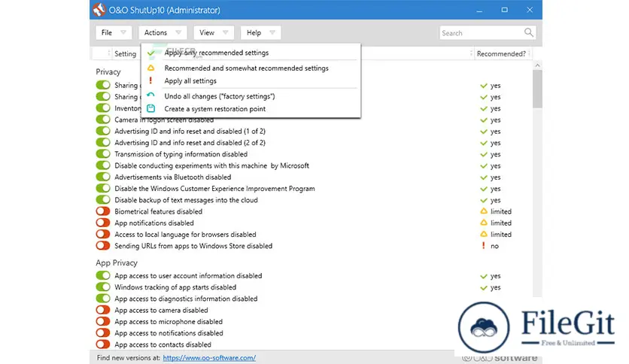Click the undo arrow icon for factory settings
The image size is (629, 364).
tap(150, 95)
